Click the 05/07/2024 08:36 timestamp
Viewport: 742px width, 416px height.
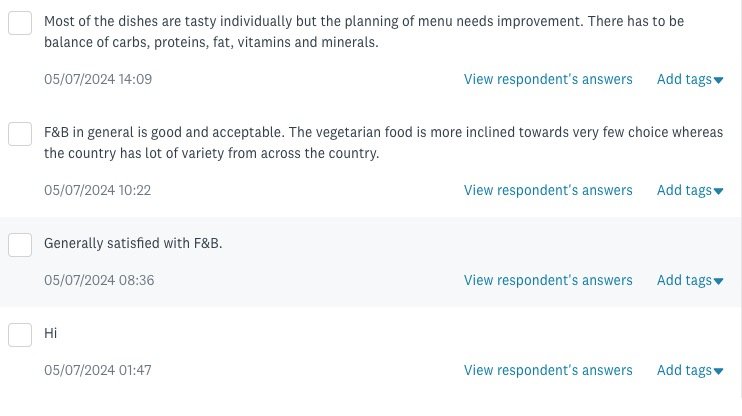pyautogui.click(x=98, y=281)
